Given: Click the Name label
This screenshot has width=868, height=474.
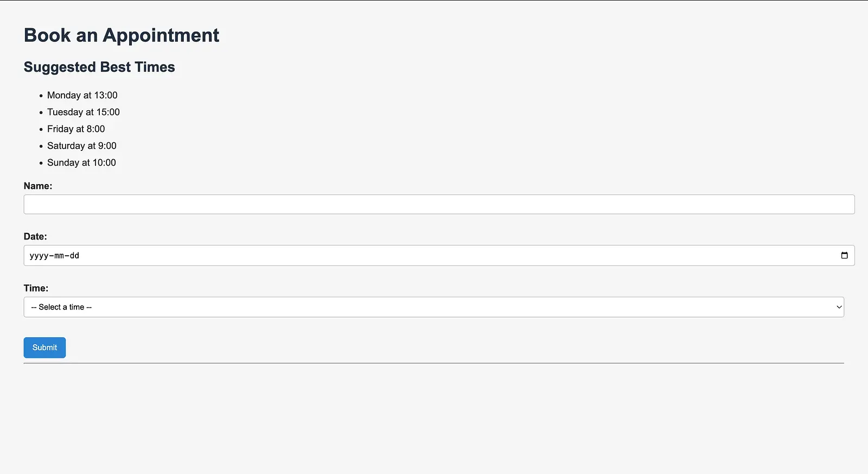Looking at the screenshot, I should pos(38,186).
